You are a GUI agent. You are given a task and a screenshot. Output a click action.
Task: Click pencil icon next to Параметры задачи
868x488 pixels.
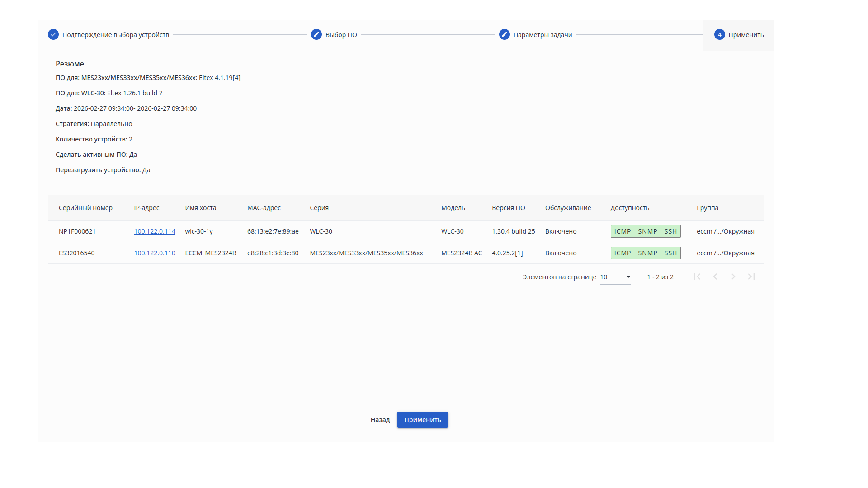click(505, 34)
